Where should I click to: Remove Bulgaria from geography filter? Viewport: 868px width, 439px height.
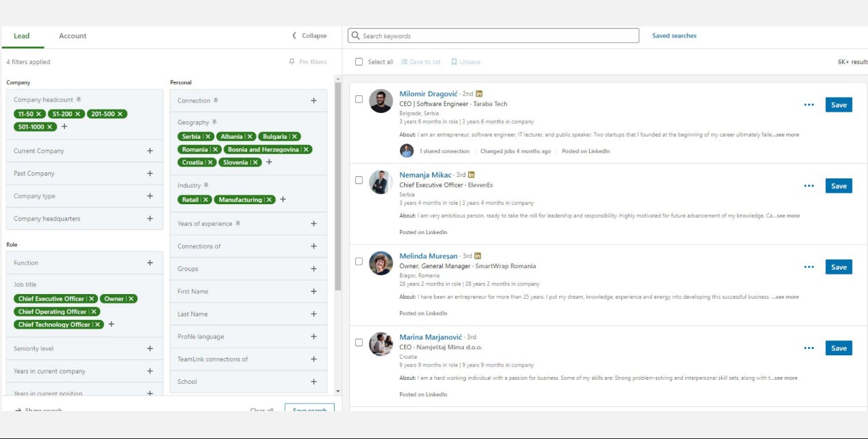tap(295, 137)
